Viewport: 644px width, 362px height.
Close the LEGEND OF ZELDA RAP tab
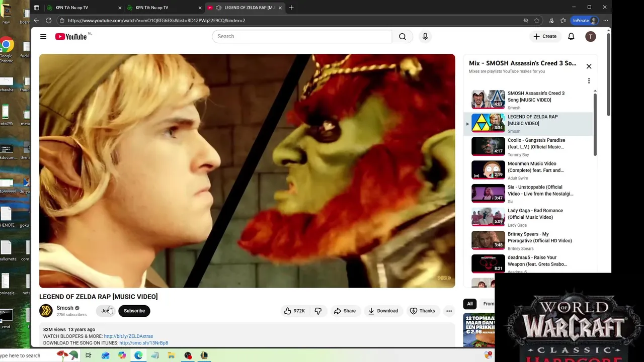coord(280,8)
